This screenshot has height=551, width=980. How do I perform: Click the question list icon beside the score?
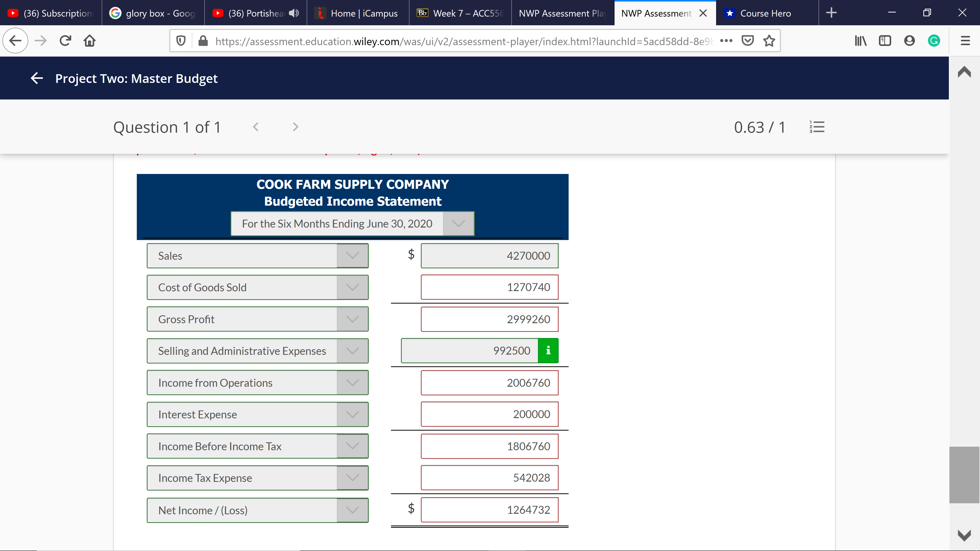click(817, 127)
